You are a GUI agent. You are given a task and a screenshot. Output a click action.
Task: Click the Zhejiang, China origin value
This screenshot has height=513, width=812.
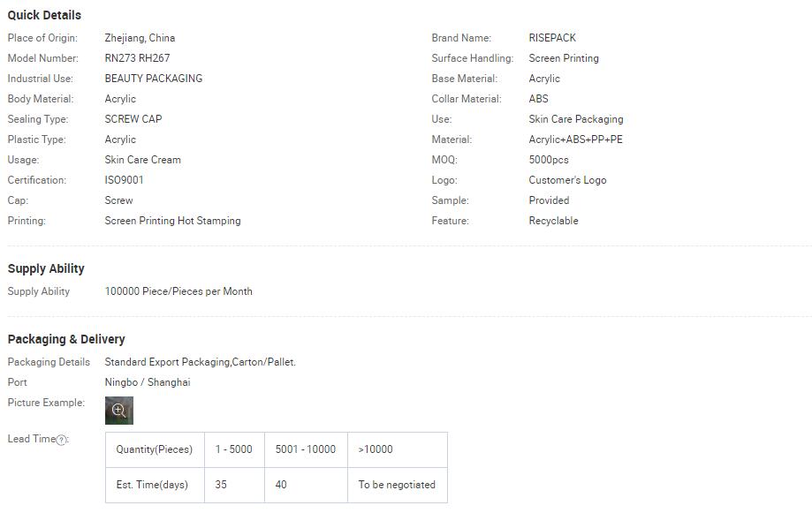point(140,38)
